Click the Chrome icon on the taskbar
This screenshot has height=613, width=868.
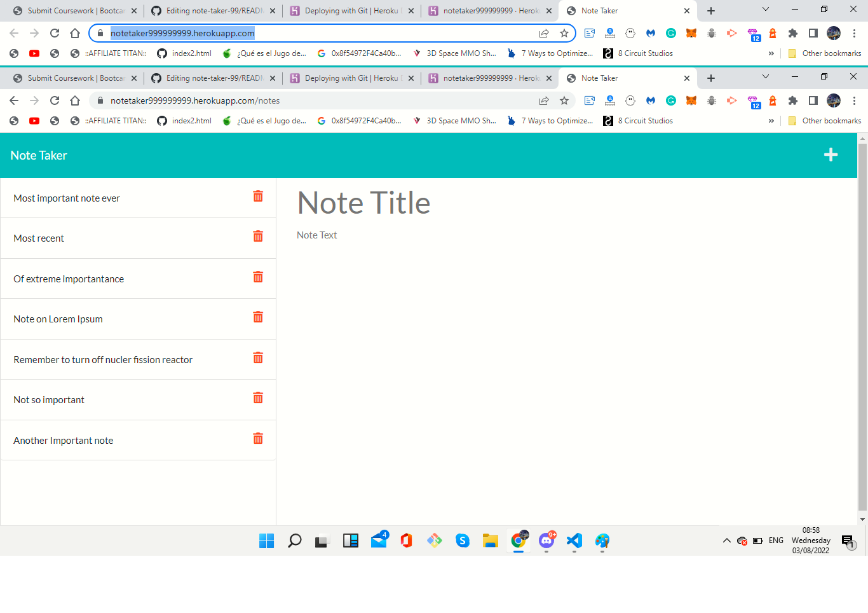[519, 541]
